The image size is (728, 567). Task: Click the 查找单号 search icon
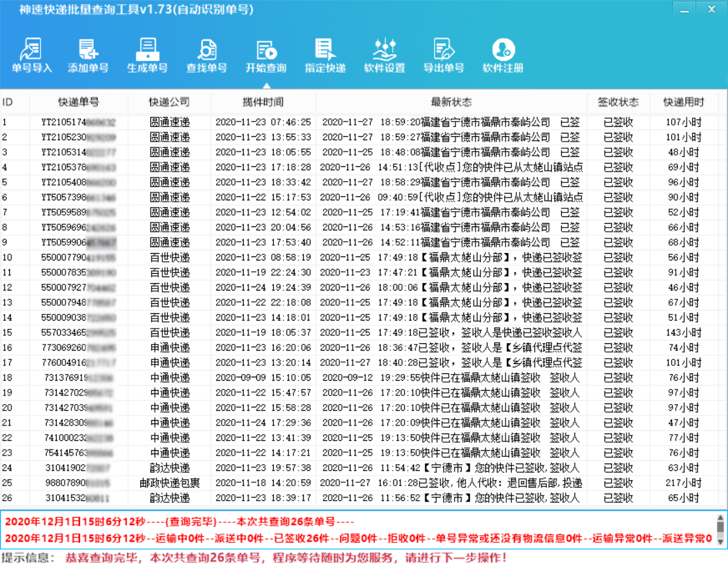(206, 55)
